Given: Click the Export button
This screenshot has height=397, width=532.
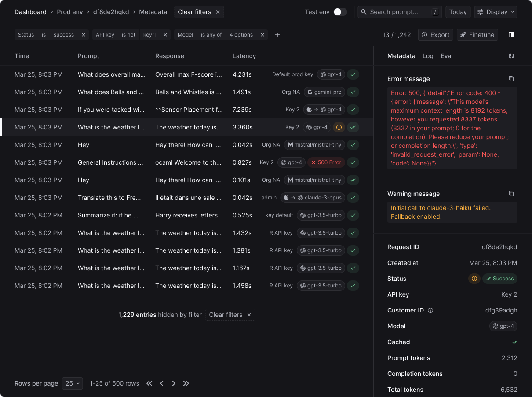Looking at the screenshot, I should click(x=435, y=35).
